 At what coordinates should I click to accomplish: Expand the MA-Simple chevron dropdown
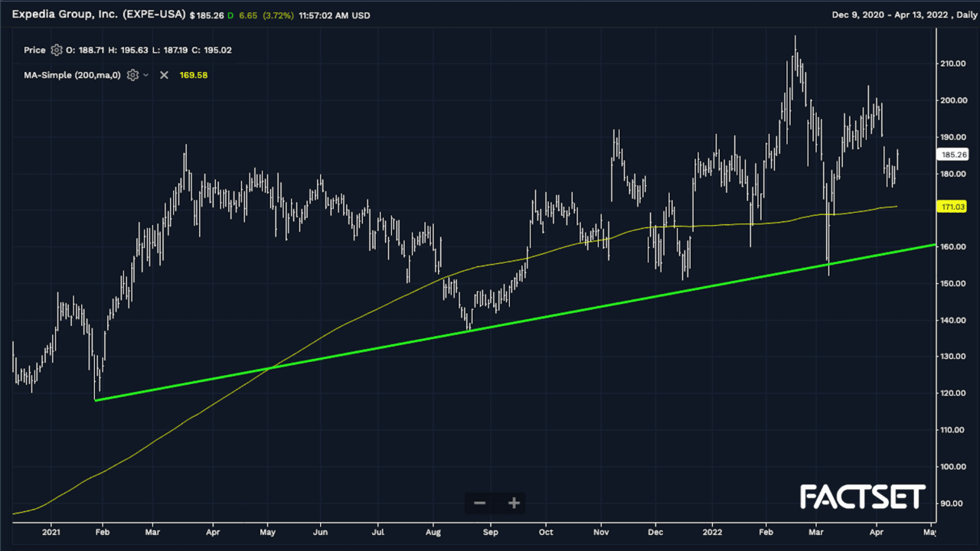(x=146, y=75)
